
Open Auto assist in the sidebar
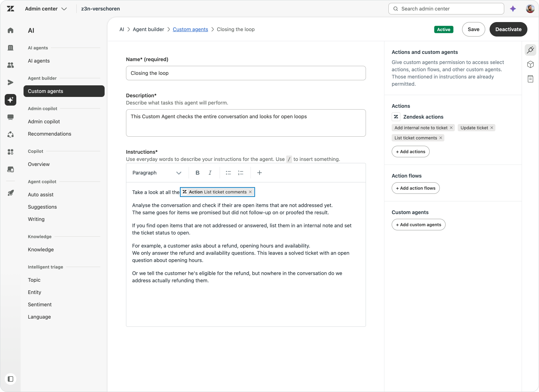(x=41, y=195)
